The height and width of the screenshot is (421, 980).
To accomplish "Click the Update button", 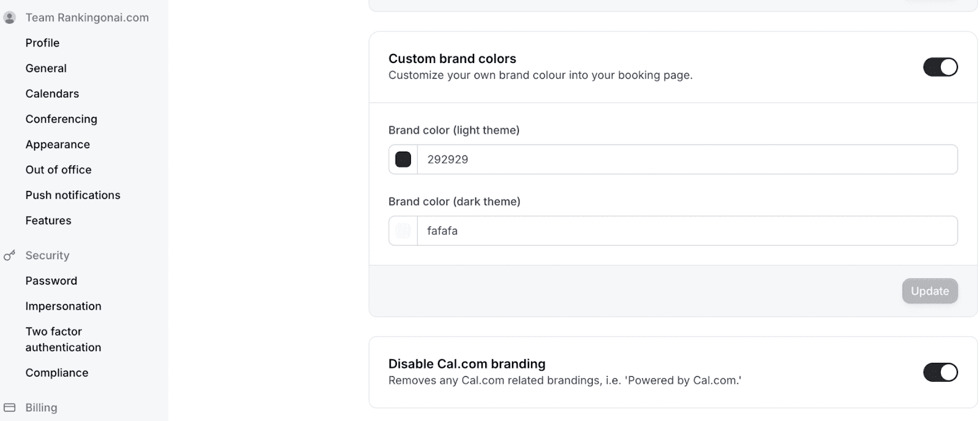I will pyautogui.click(x=929, y=291).
